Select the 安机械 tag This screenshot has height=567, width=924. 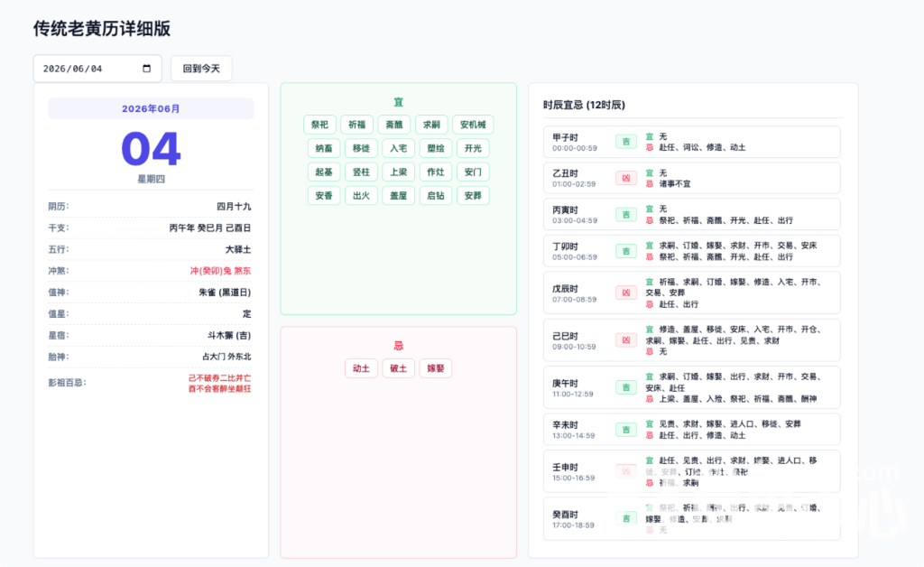[473, 125]
